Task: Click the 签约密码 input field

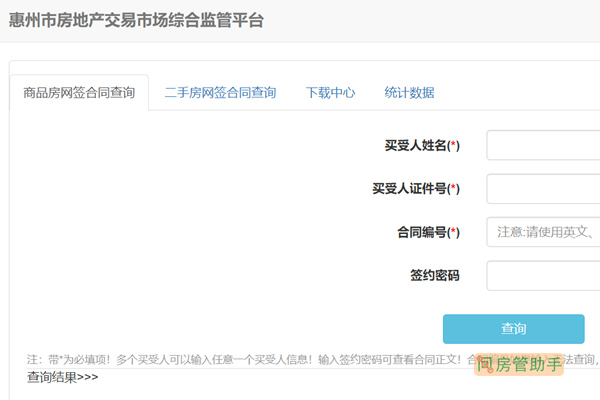Action: [x=543, y=276]
